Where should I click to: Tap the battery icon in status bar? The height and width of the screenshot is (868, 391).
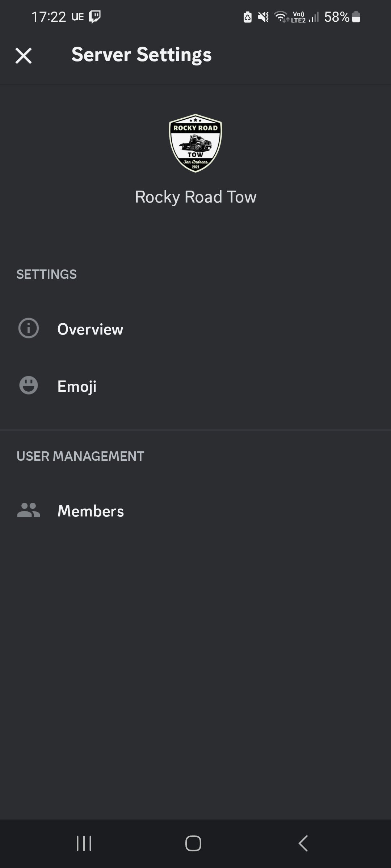pyautogui.click(x=356, y=17)
